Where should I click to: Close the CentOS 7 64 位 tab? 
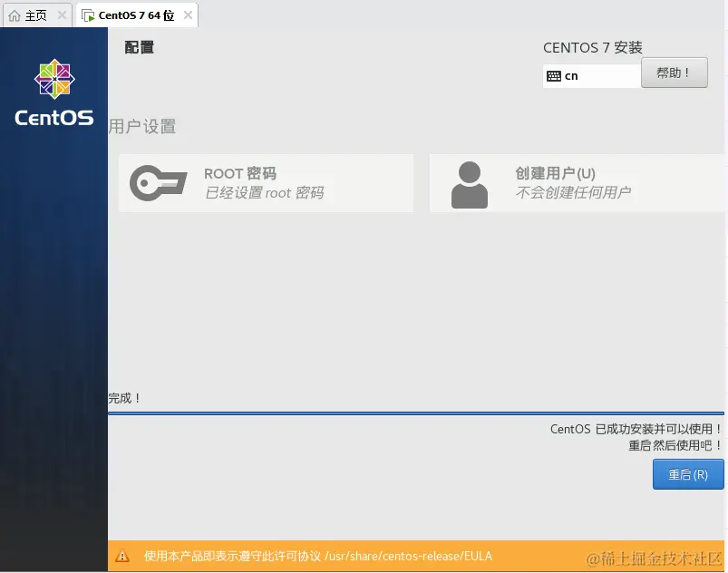188,15
